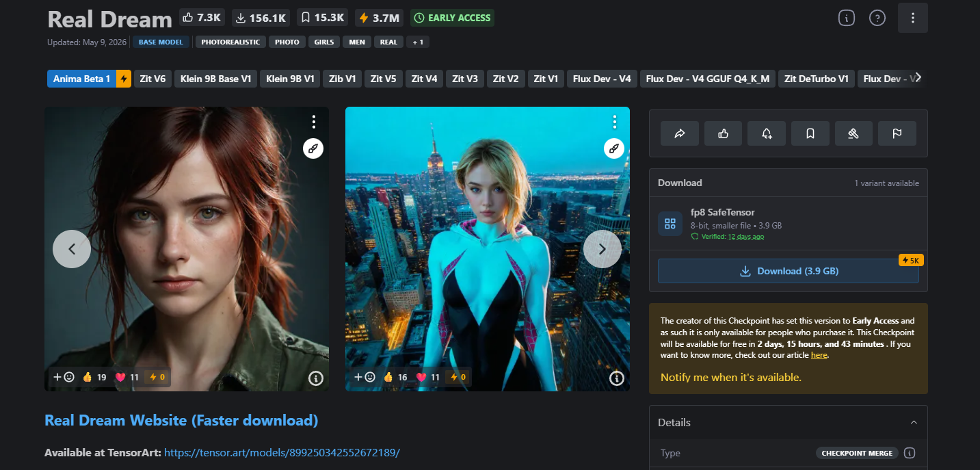This screenshot has height=470, width=980.
Task: Click Notify me when it's available
Action: tap(731, 377)
